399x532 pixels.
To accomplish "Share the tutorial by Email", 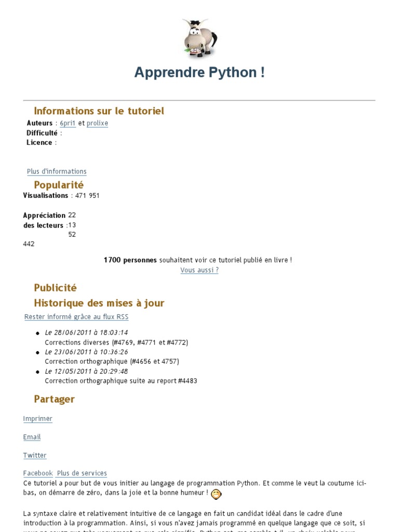I will pos(32,437).
